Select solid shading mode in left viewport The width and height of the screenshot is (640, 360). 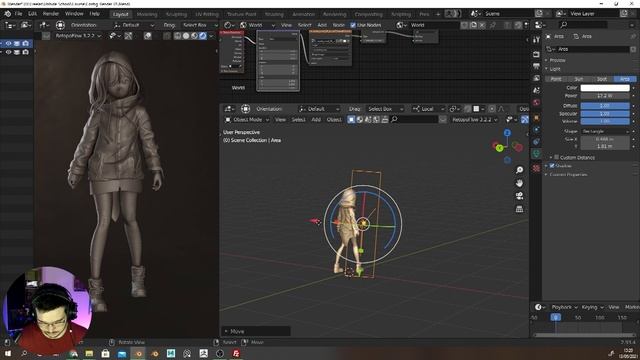coord(186,36)
